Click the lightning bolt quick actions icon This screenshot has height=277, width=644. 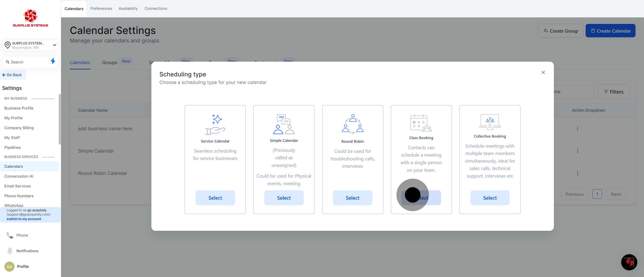[x=53, y=61]
